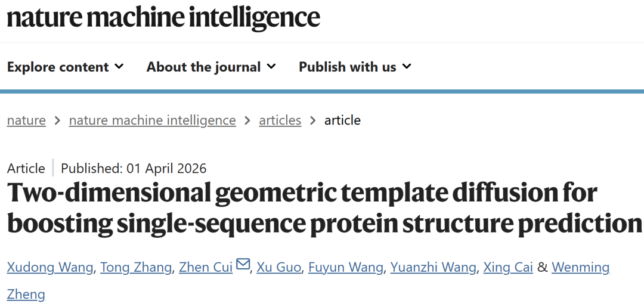View author Yuanzhi Wang's information

[433, 268]
